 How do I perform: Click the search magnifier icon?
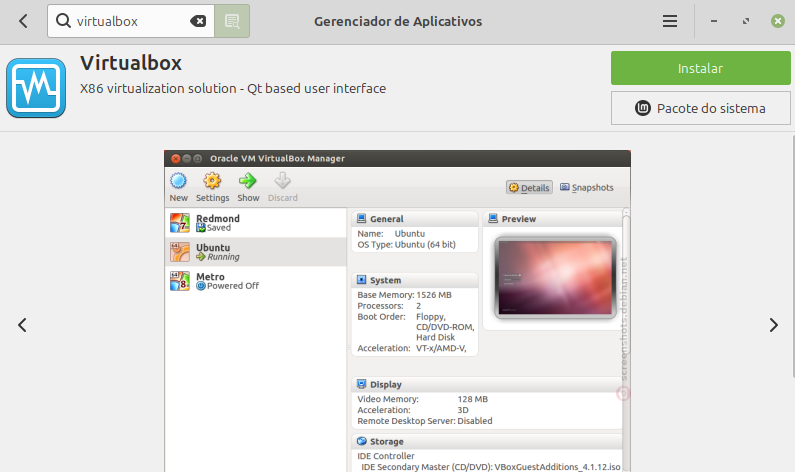tap(63, 21)
